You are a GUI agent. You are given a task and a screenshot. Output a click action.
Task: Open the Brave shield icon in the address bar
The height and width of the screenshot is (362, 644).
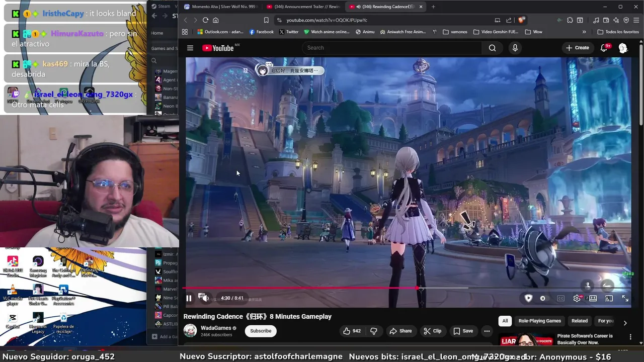pyautogui.click(x=521, y=20)
